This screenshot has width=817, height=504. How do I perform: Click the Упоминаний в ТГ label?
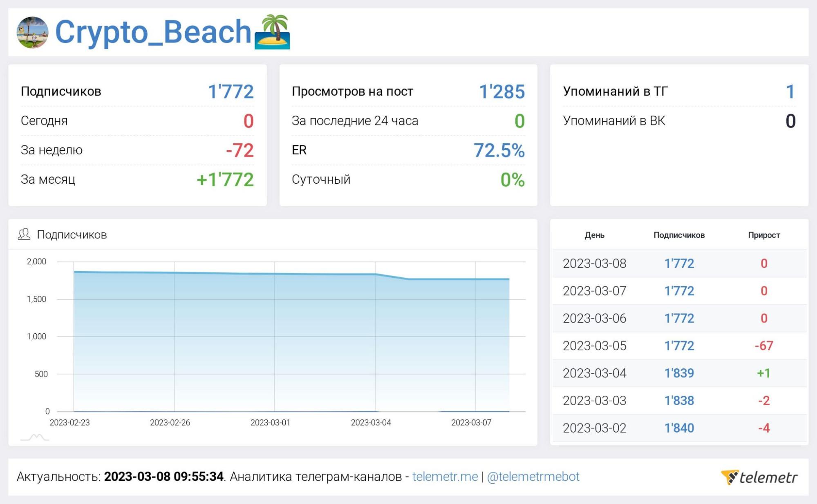(x=616, y=91)
